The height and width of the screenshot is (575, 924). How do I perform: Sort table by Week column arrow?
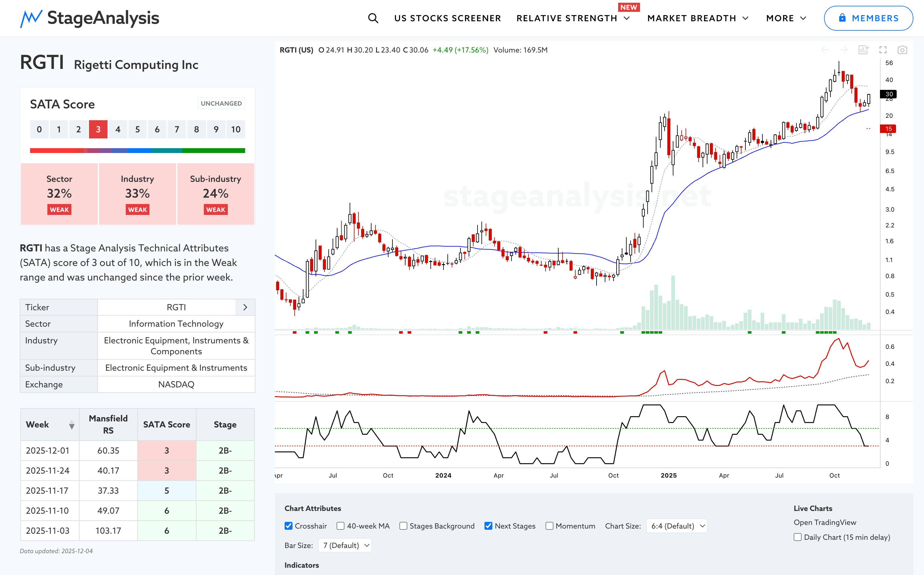[x=71, y=424]
